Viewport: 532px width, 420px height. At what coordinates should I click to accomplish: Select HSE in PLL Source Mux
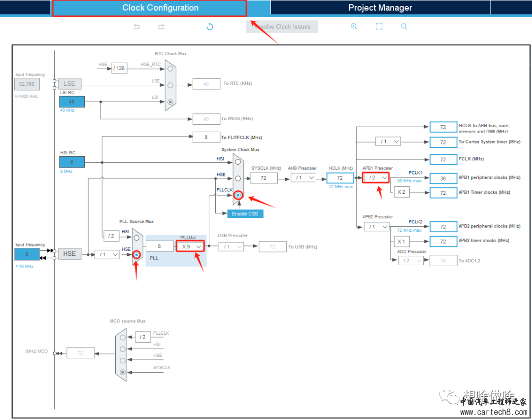pos(136,255)
